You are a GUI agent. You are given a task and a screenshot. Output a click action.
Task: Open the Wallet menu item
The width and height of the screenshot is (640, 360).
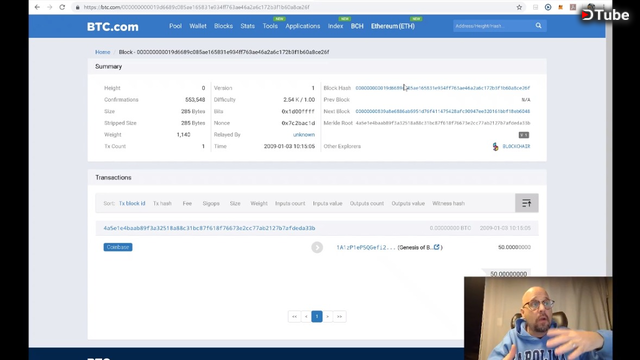(x=198, y=26)
